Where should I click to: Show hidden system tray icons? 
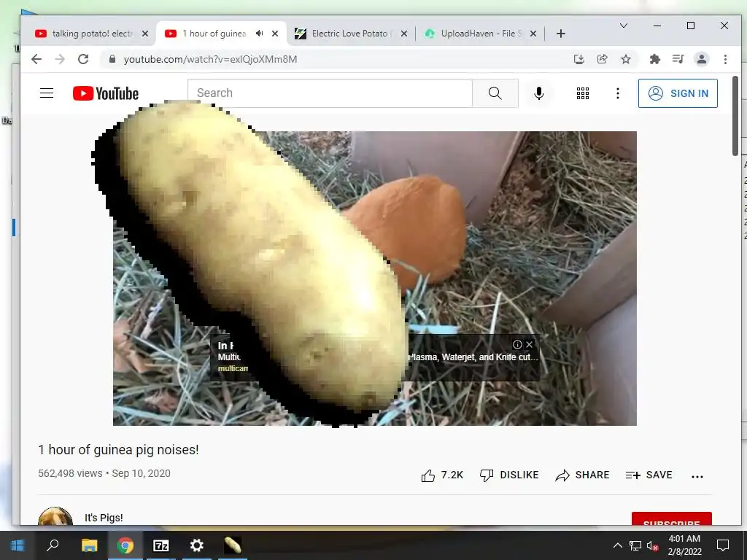617,545
